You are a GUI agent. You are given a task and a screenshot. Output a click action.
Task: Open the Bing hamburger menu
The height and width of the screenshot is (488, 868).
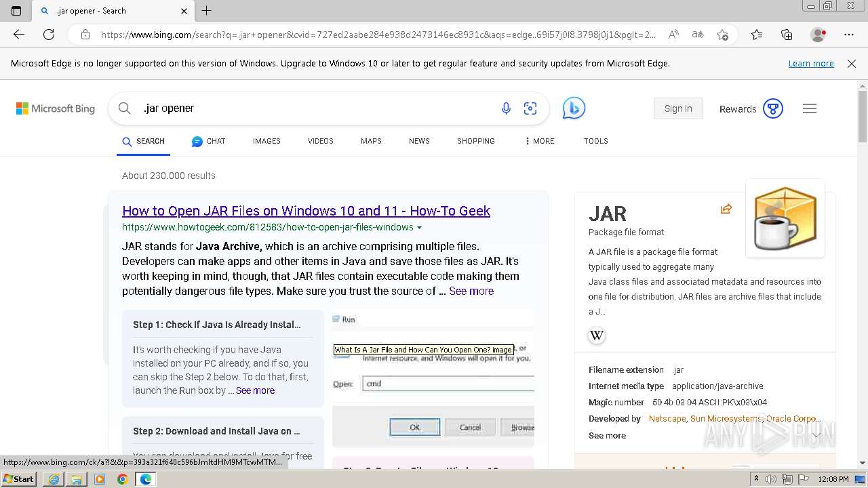(810, 108)
